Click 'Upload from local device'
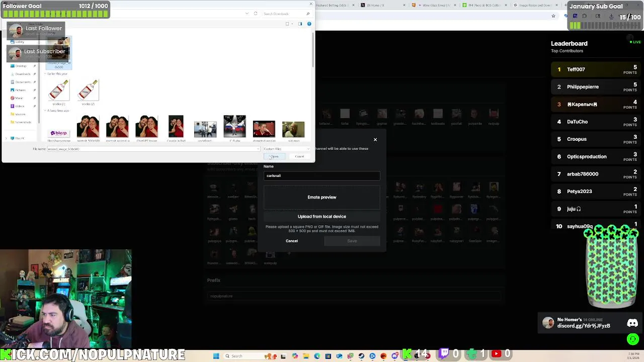The width and height of the screenshot is (644, 362). coord(322,216)
